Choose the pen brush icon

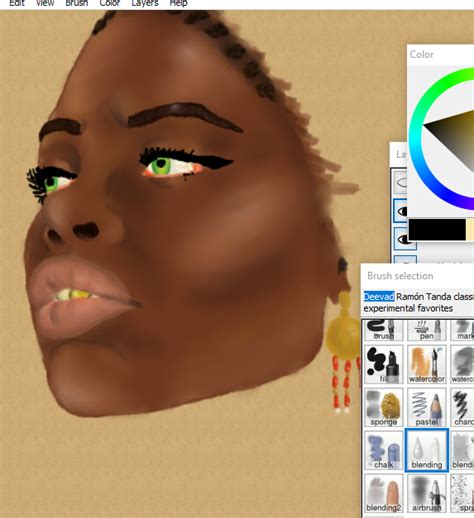click(x=426, y=330)
